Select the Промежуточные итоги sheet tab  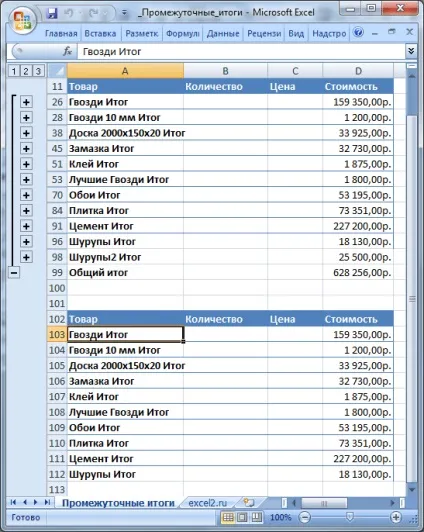pos(118,503)
